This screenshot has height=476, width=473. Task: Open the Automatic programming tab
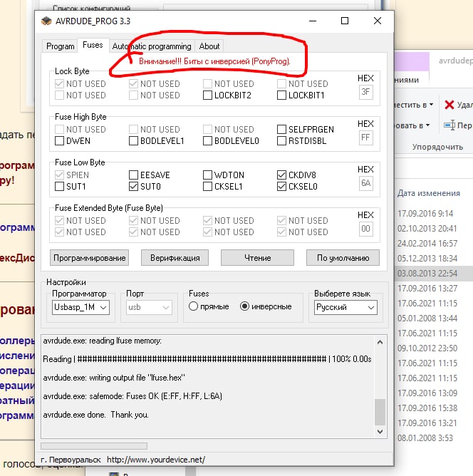coord(152,46)
